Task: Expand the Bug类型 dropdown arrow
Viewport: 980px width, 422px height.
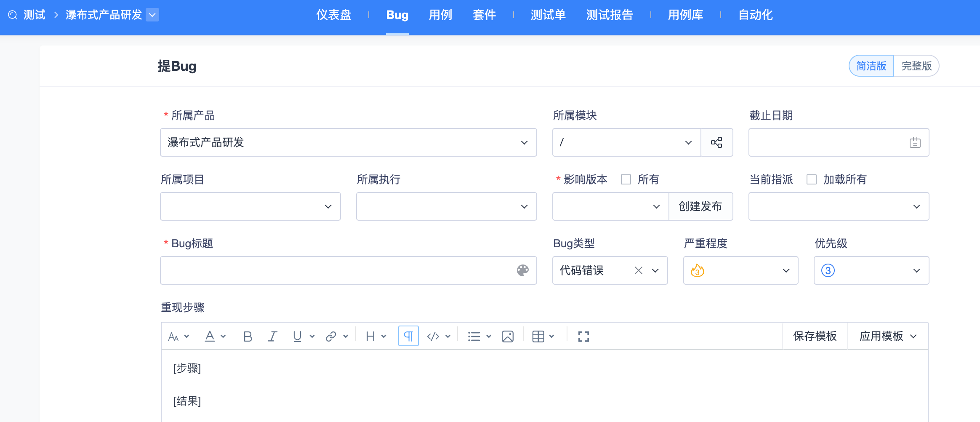Action: click(655, 270)
